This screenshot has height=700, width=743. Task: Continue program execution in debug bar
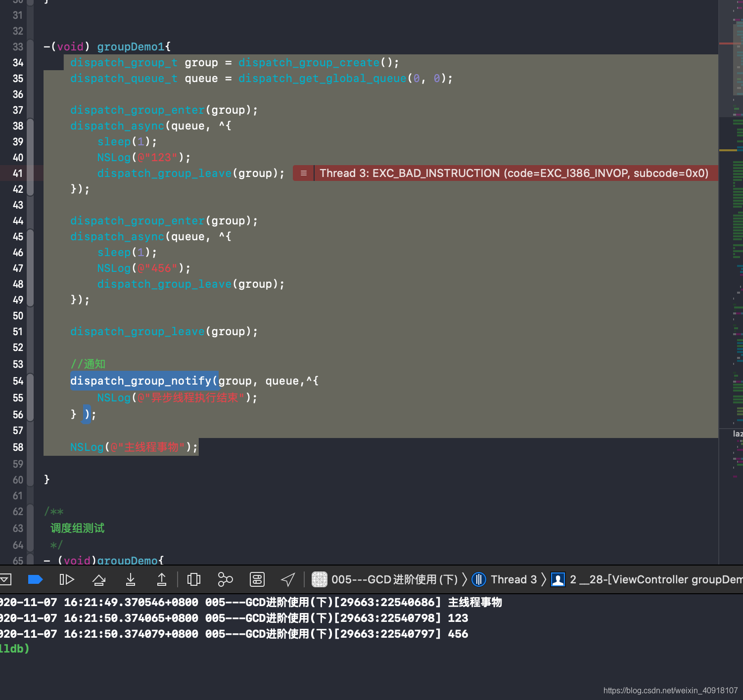pyautogui.click(x=67, y=579)
